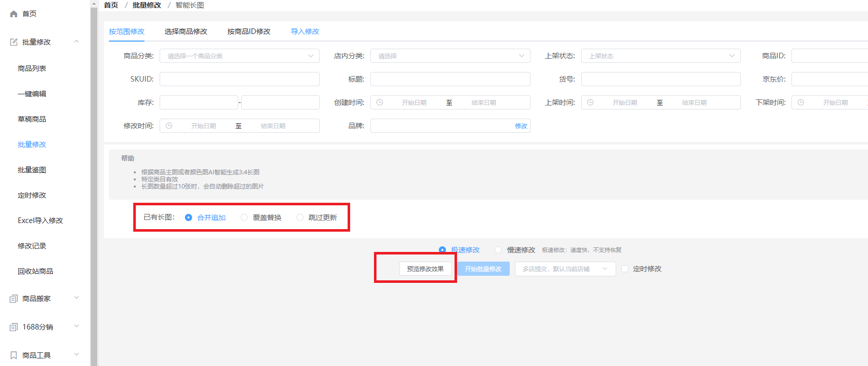Click the 批量修改 breadcrumb link
Image resolution: width=868 pixels, height=366 pixels.
(147, 5)
